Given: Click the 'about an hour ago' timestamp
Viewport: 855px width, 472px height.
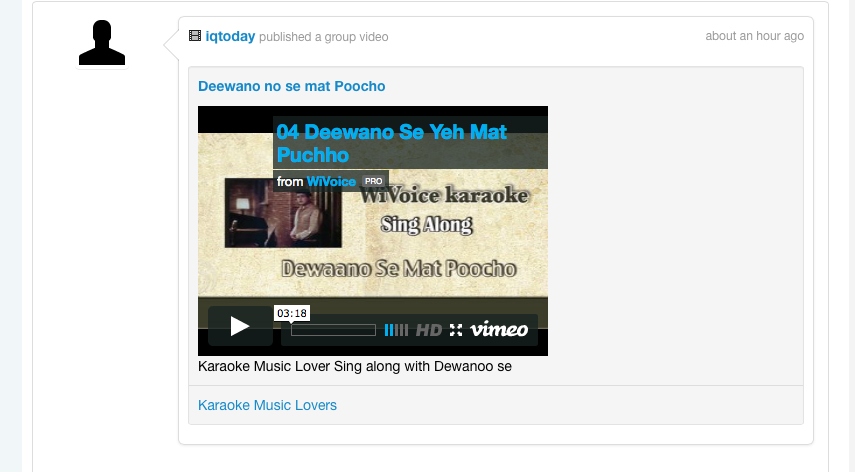Looking at the screenshot, I should coord(755,36).
